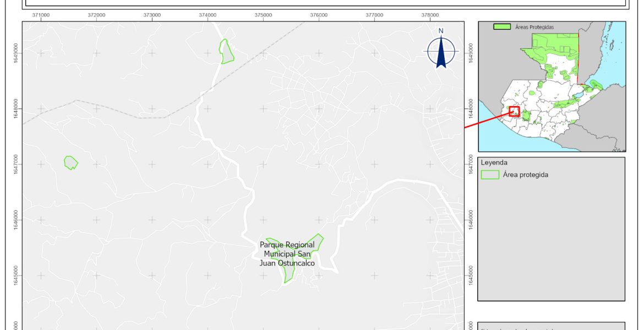
Task: Click the red leader line beside inset map
Action: [484, 121]
